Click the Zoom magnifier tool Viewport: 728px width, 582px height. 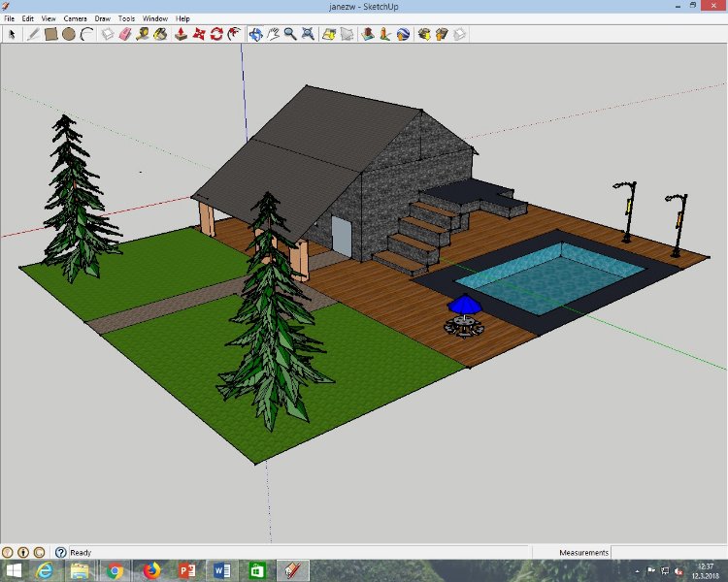point(289,34)
